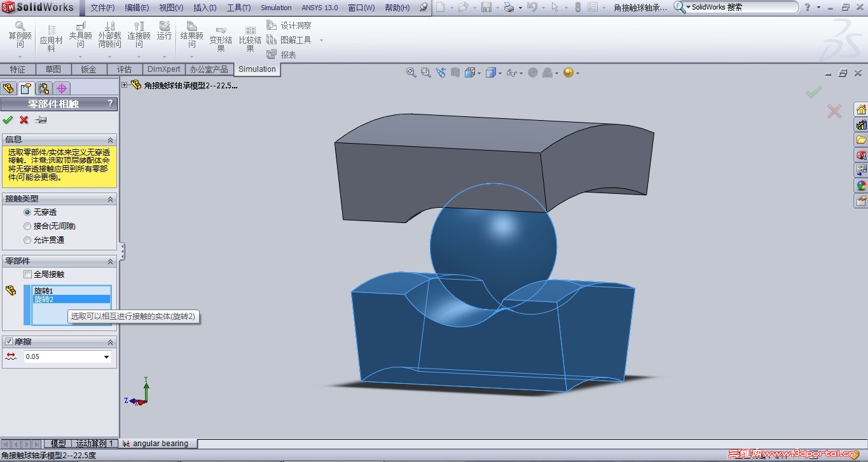This screenshot has height=462, width=868.
Task: Open the View (视图) menu
Action: [171, 8]
